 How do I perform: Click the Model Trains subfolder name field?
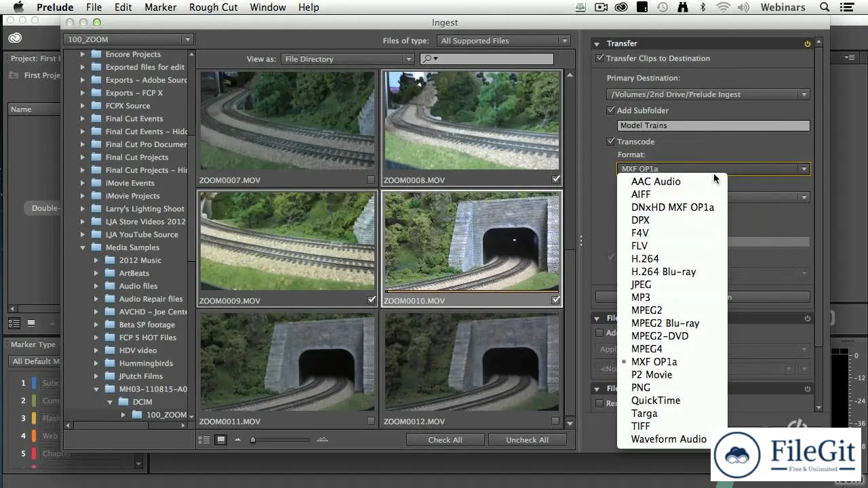(713, 125)
